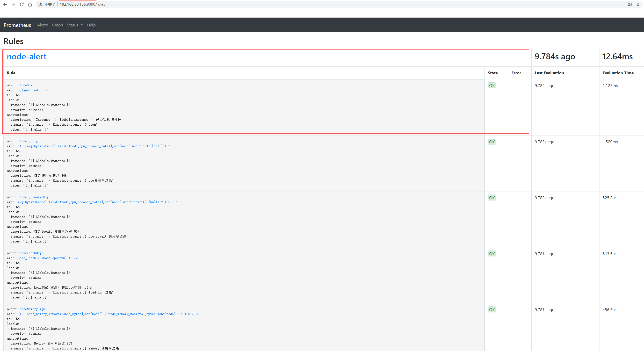Image resolution: width=644 pixels, height=351 pixels.
Task: Select the URL in the address bar
Action: click(x=77, y=4)
